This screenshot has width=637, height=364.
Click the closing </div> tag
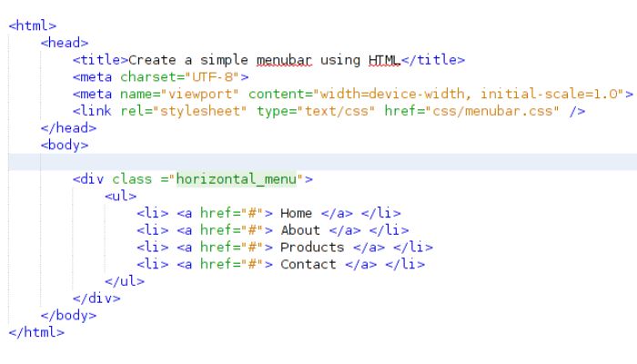(96, 298)
